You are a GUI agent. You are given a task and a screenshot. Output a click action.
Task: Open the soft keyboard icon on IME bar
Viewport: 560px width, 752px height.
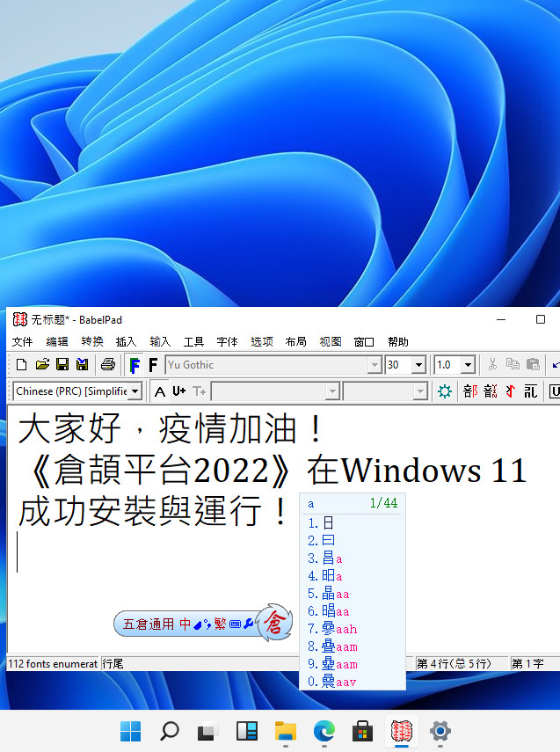235,624
